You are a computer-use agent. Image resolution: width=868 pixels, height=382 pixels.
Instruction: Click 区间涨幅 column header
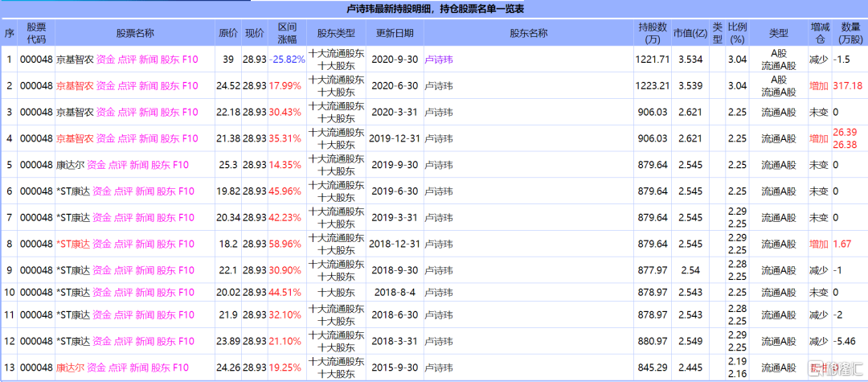pyautogui.click(x=287, y=33)
